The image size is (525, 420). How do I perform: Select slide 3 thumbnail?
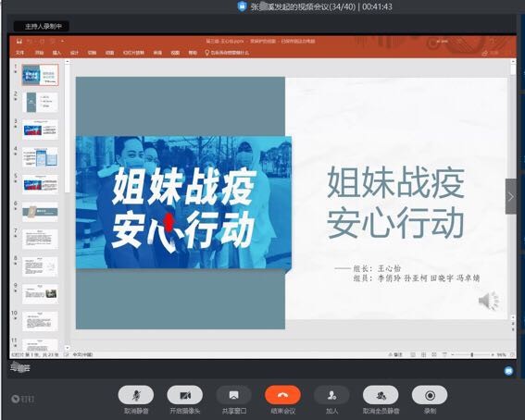pyautogui.click(x=40, y=130)
